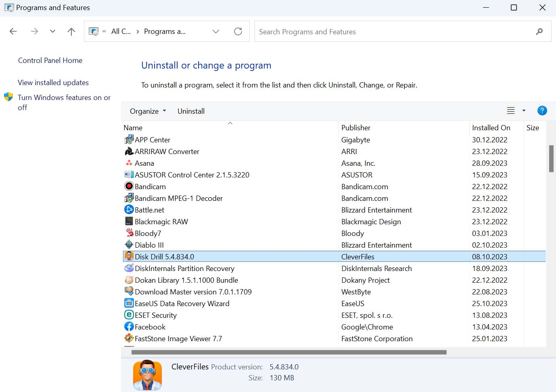This screenshot has width=556, height=392.
Task: Select Download Master version 7.0.1.1709
Action: pyautogui.click(x=193, y=292)
